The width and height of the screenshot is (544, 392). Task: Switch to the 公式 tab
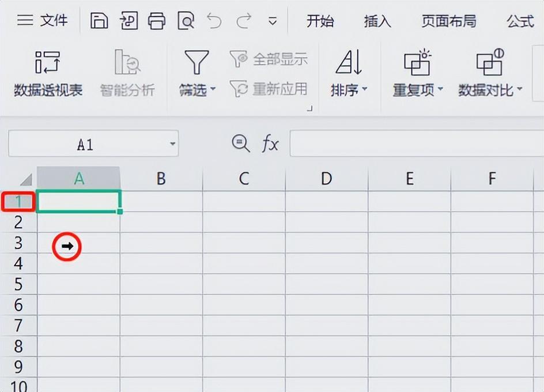tap(520, 21)
